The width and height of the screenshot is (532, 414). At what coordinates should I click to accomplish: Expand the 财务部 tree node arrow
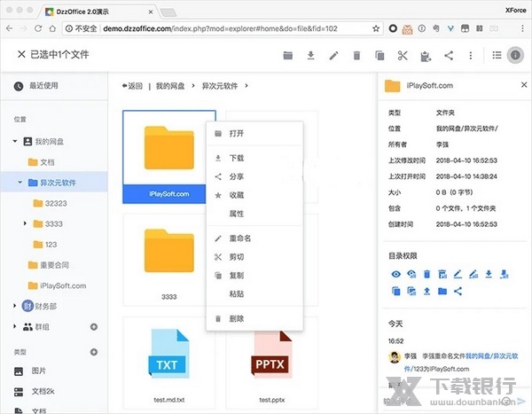pyautogui.click(x=14, y=306)
